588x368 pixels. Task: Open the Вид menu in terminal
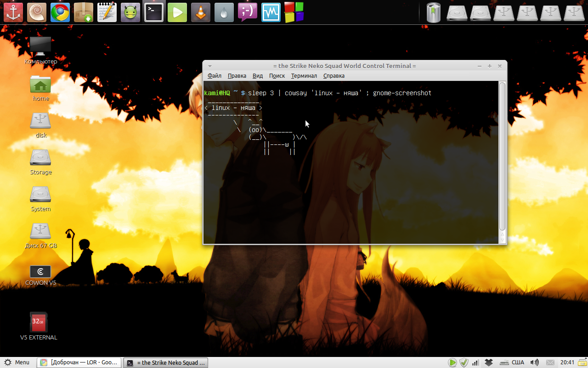[x=258, y=76]
